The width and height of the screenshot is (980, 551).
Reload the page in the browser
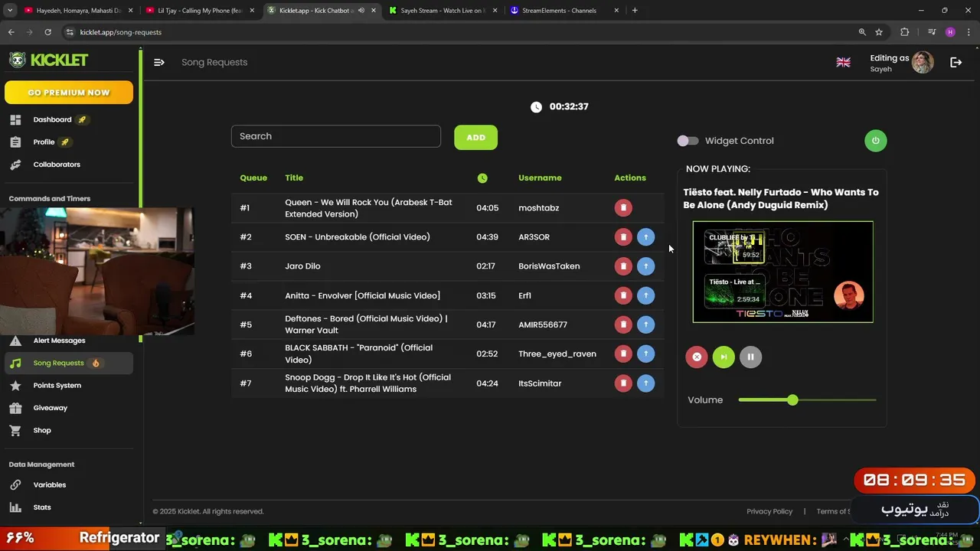pyautogui.click(x=47, y=32)
